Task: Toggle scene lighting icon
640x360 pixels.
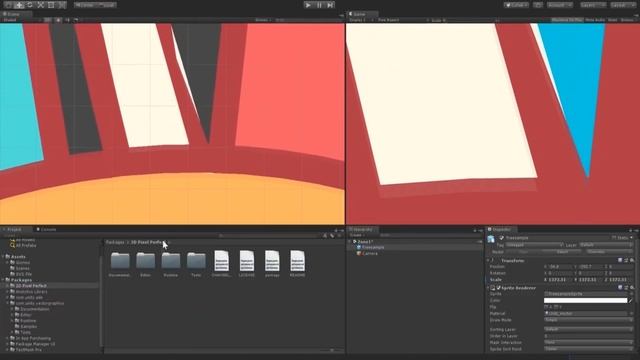Action: pyautogui.click(x=58, y=20)
